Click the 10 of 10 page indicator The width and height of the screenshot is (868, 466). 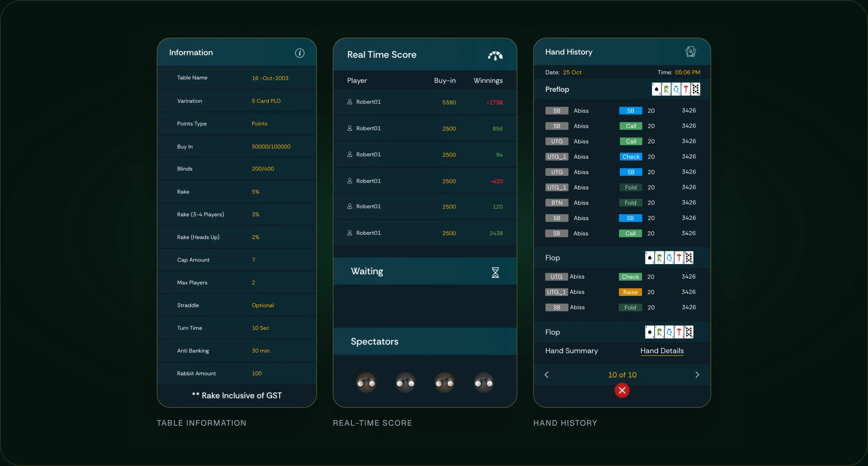point(622,375)
